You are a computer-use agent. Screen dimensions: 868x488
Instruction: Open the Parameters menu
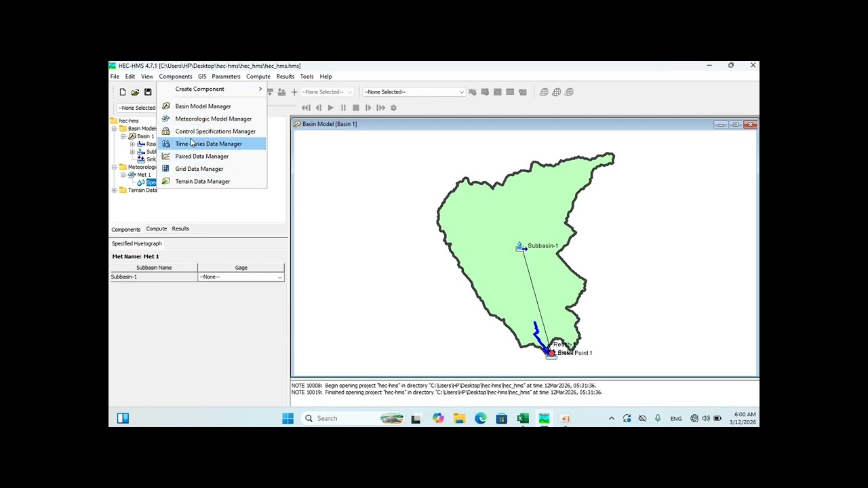pos(226,77)
